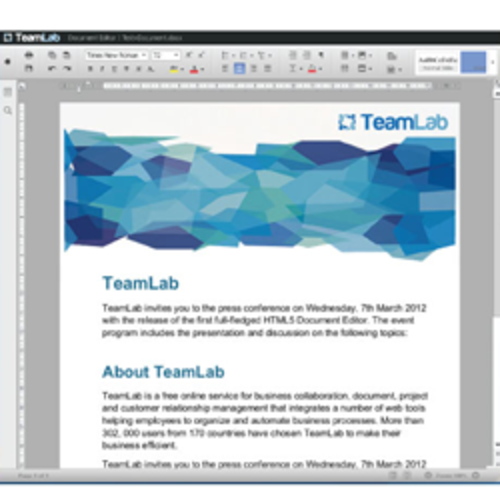The height and width of the screenshot is (500, 500).
Task: Click the Decrease indent icon
Action: click(293, 55)
